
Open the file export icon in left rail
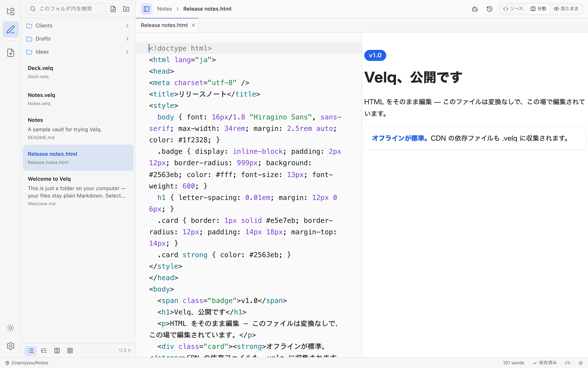coord(10,53)
